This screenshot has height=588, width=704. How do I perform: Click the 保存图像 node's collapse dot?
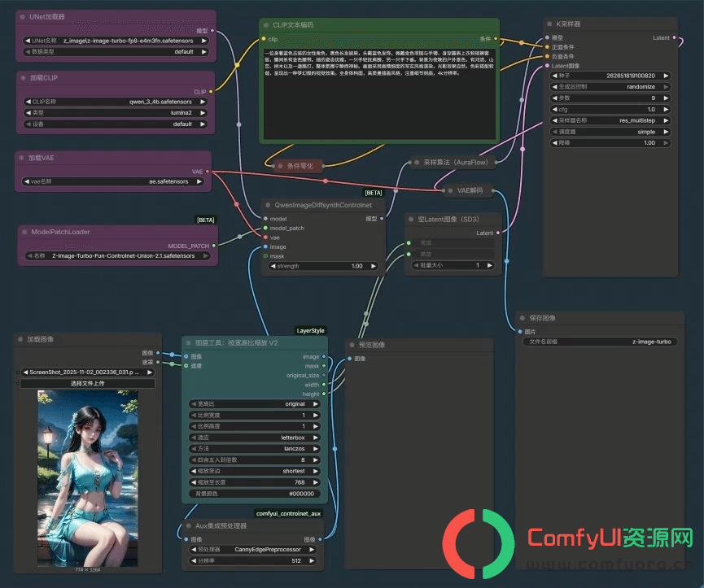coord(523,318)
